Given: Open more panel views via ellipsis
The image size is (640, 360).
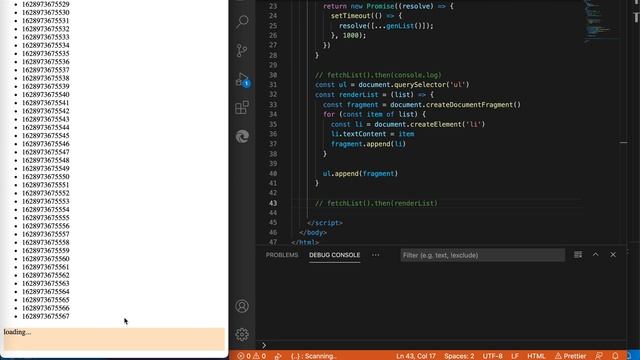Looking at the screenshot, I should [376, 255].
